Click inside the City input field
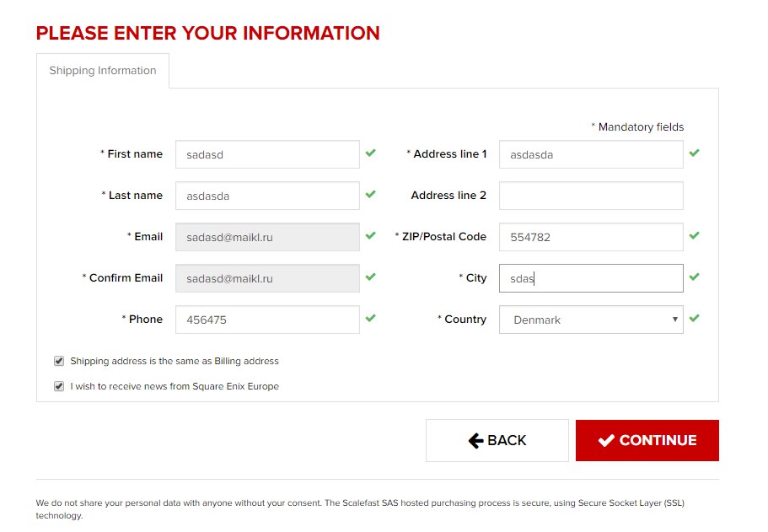 [x=591, y=278]
